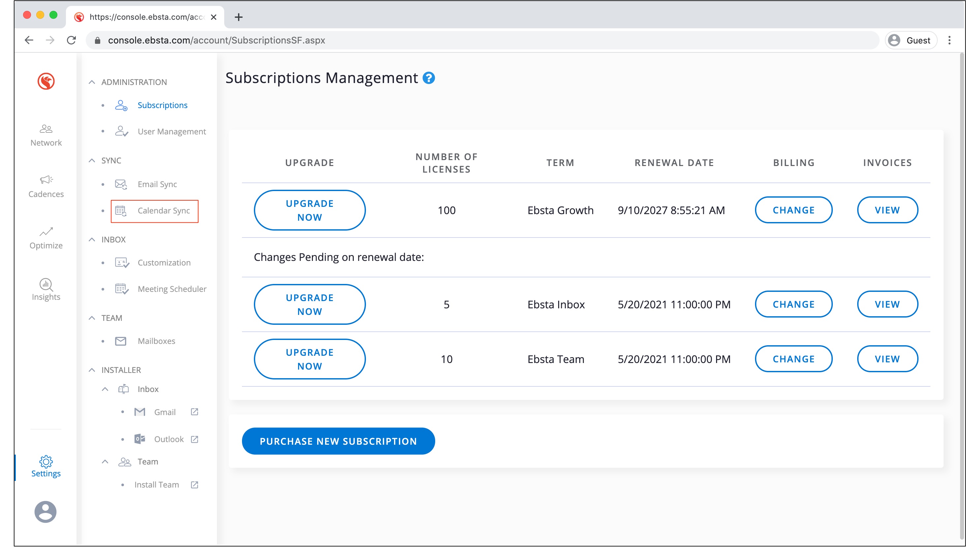
Task: Click the browser reload icon
Action: coord(71,40)
